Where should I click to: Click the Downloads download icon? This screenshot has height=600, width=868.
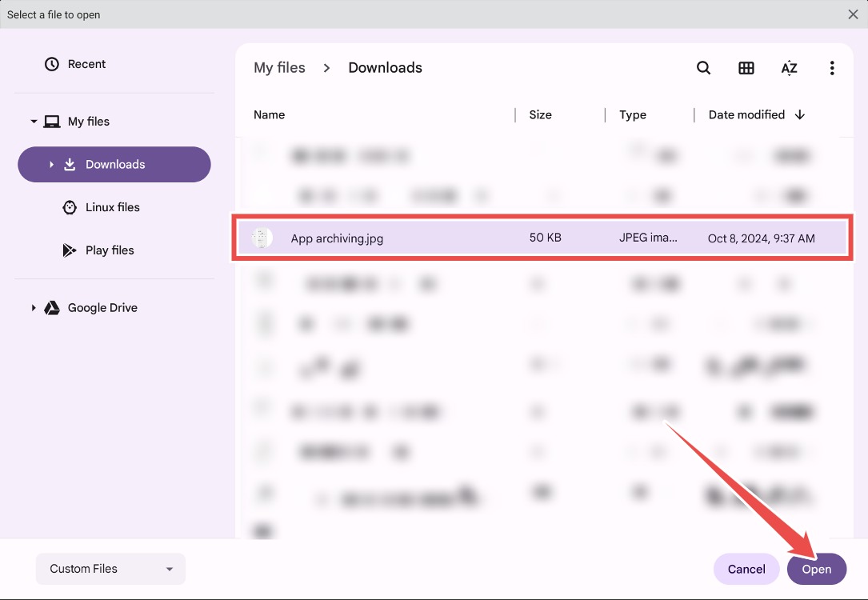(x=70, y=164)
